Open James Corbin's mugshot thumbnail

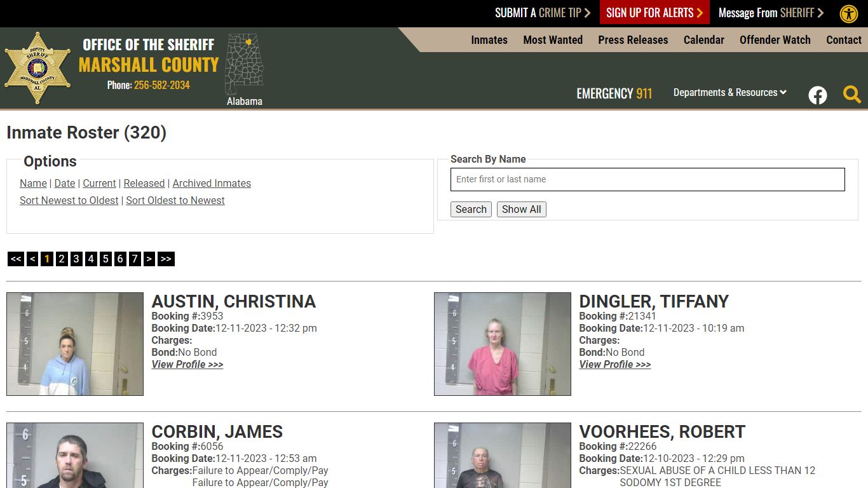(75, 455)
